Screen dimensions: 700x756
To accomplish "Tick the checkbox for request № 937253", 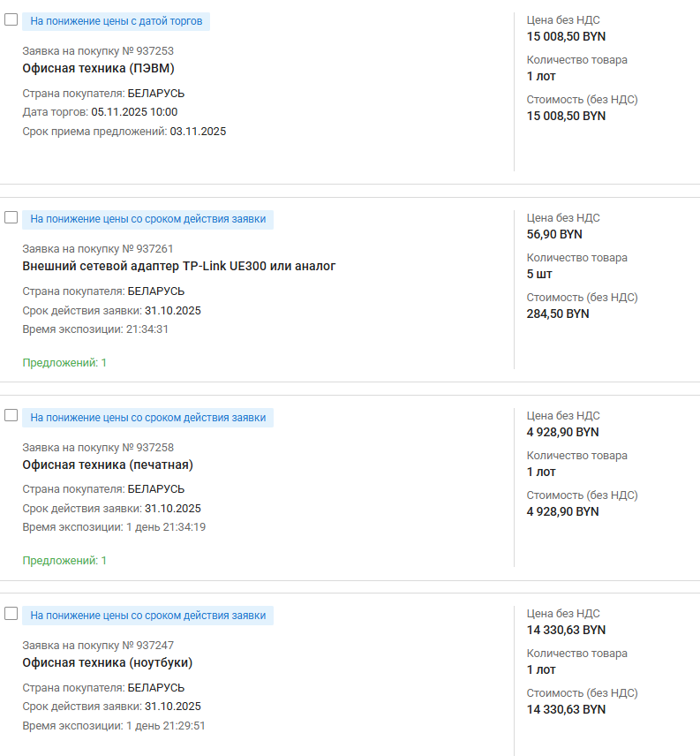I will pyautogui.click(x=11, y=19).
